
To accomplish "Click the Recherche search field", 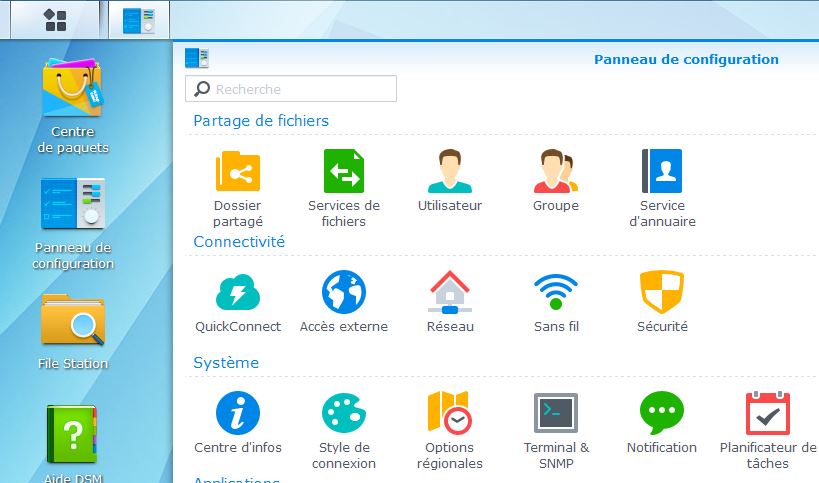I will (291, 89).
